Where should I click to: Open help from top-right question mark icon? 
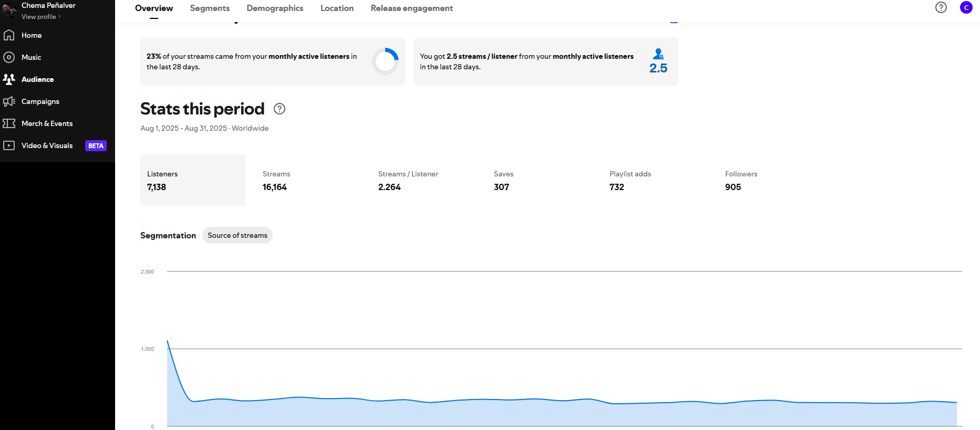941,7
